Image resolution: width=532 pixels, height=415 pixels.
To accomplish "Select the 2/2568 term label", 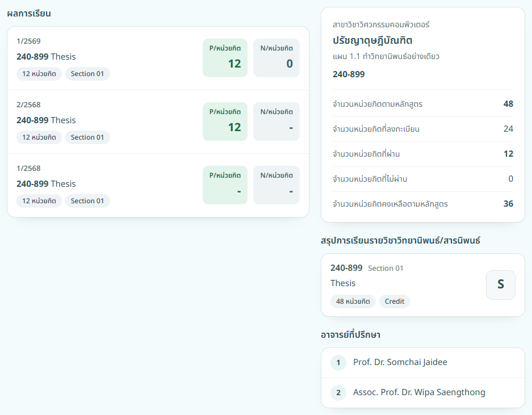I will pos(28,104).
